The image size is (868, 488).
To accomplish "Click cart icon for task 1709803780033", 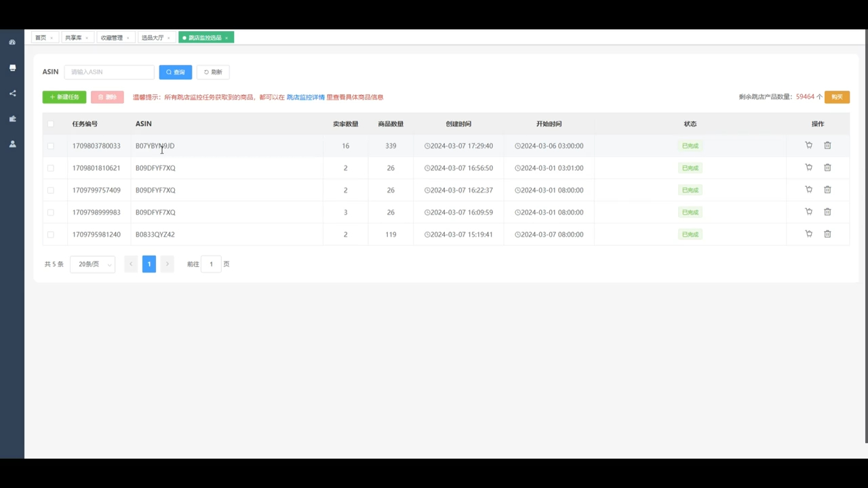I will [x=808, y=145].
